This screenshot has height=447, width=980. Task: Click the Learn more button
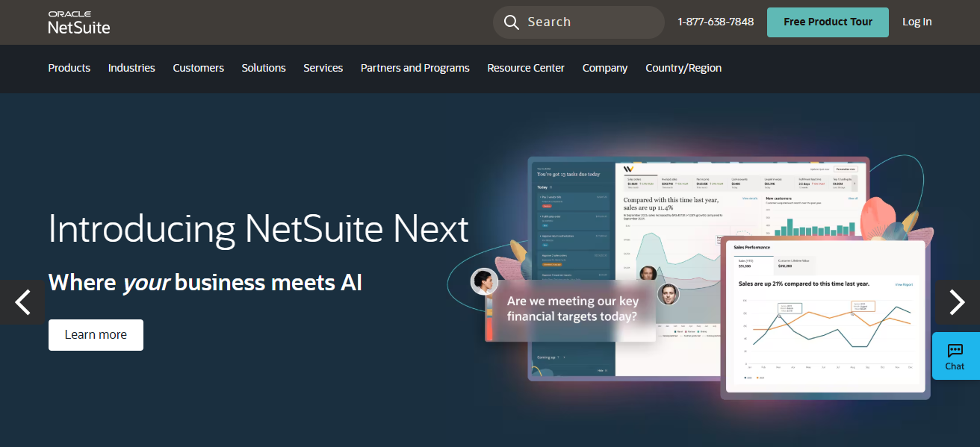(x=96, y=334)
